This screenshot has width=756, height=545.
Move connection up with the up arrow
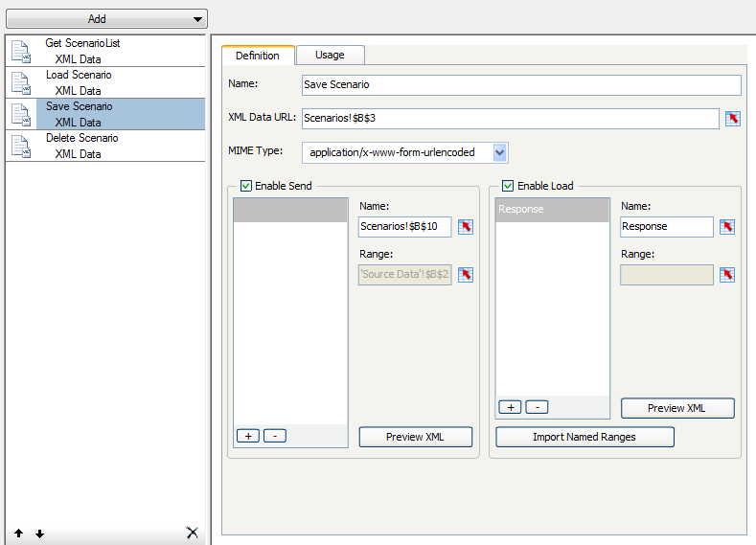pyautogui.click(x=19, y=533)
